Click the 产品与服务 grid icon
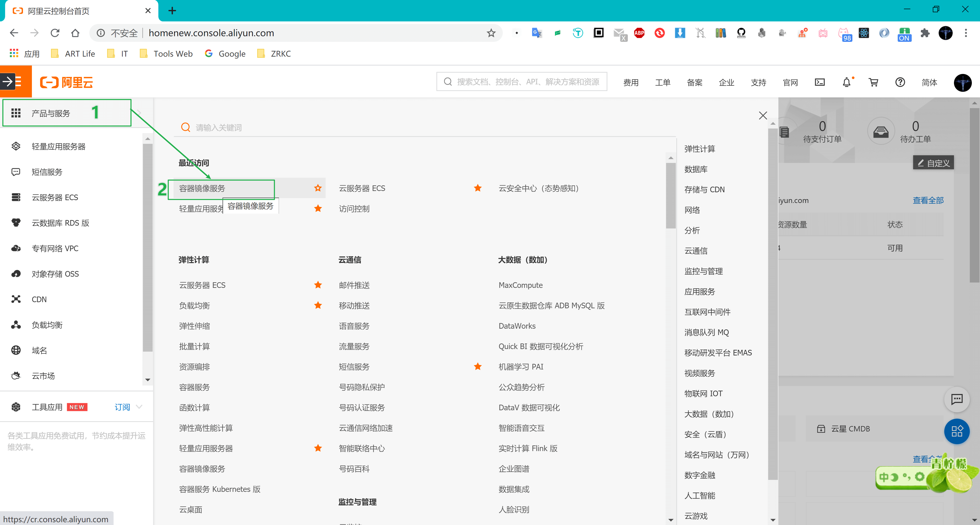This screenshot has width=980, height=525. (x=16, y=113)
